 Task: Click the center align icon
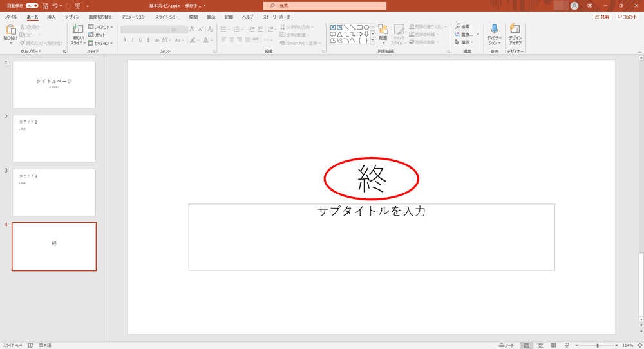232,40
